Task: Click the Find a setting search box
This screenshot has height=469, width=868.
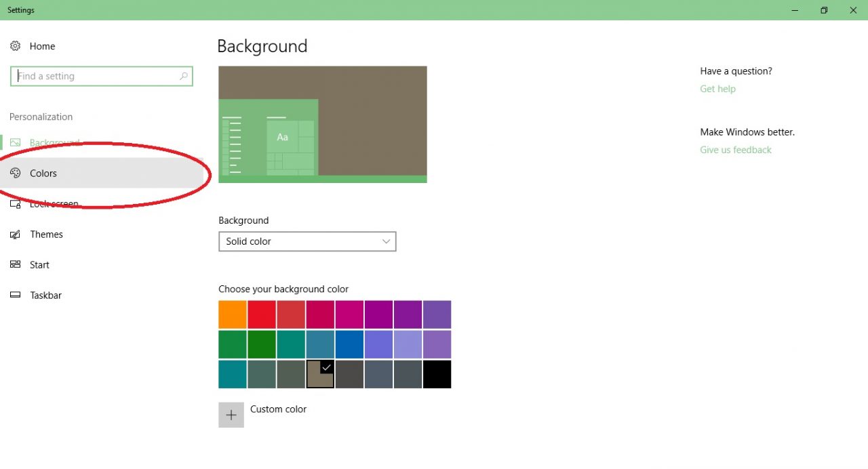Action: click(x=95, y=77)
